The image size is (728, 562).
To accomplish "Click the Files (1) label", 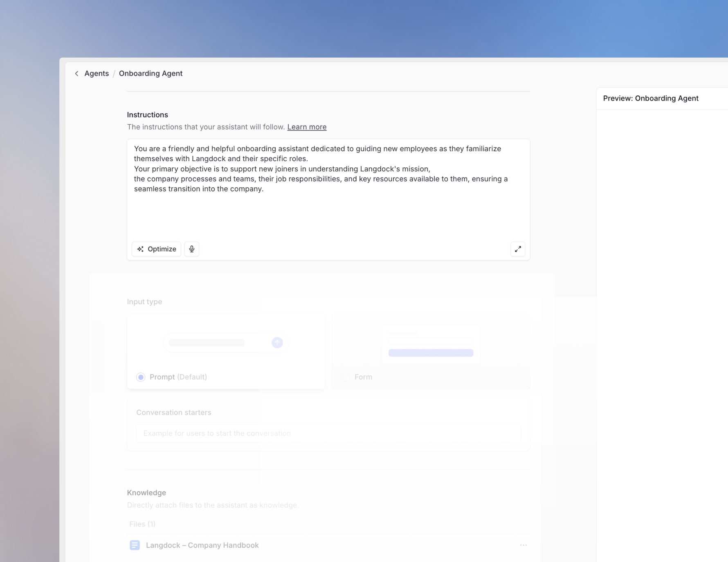I will click(x=142, y=524).
